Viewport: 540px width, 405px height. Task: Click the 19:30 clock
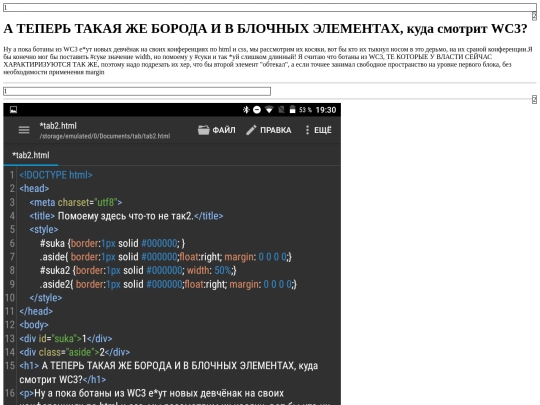coord(326,110)
